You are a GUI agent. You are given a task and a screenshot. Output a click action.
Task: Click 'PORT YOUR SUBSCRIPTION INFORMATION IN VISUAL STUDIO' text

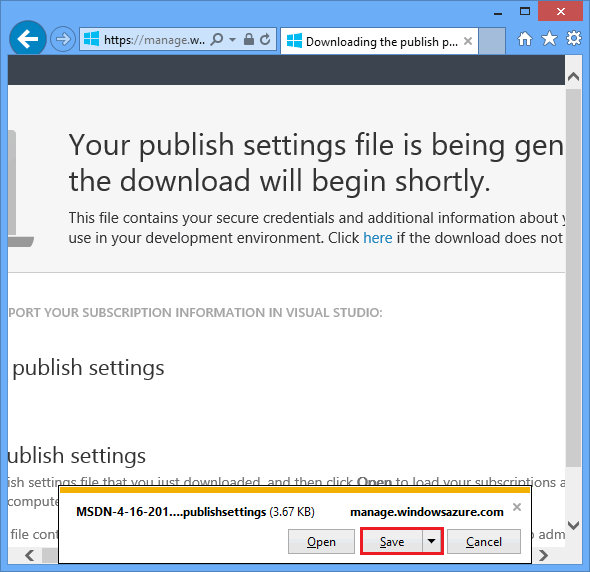pyautogui.click(x=194, y=312)
